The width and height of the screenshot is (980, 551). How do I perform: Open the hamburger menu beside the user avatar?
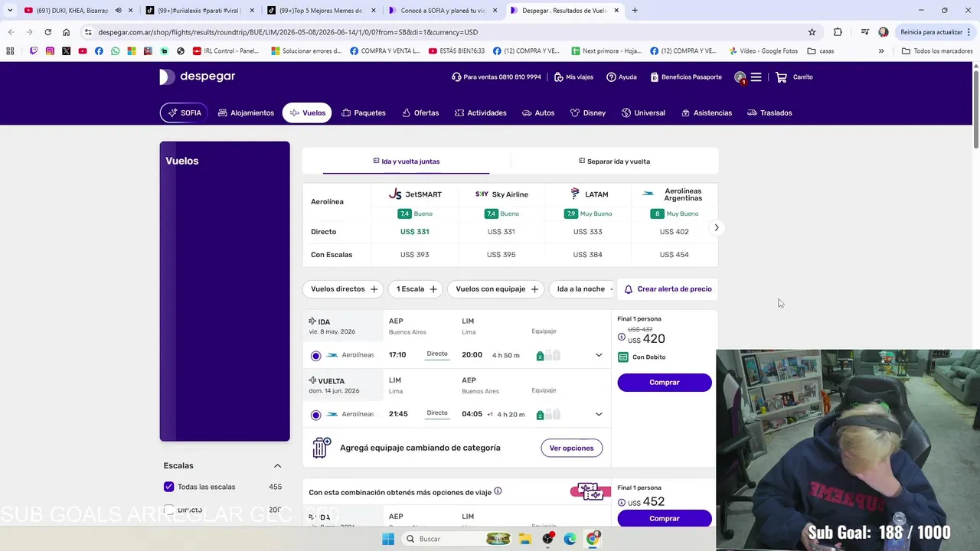pos(756,77)
